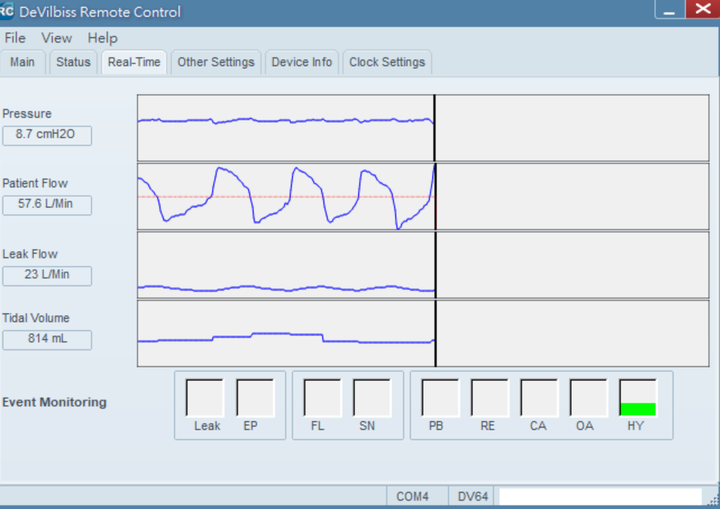This screenshot has height=509, width=720.
Task: Click the Leak event indicator box
Action: (204, 398)
